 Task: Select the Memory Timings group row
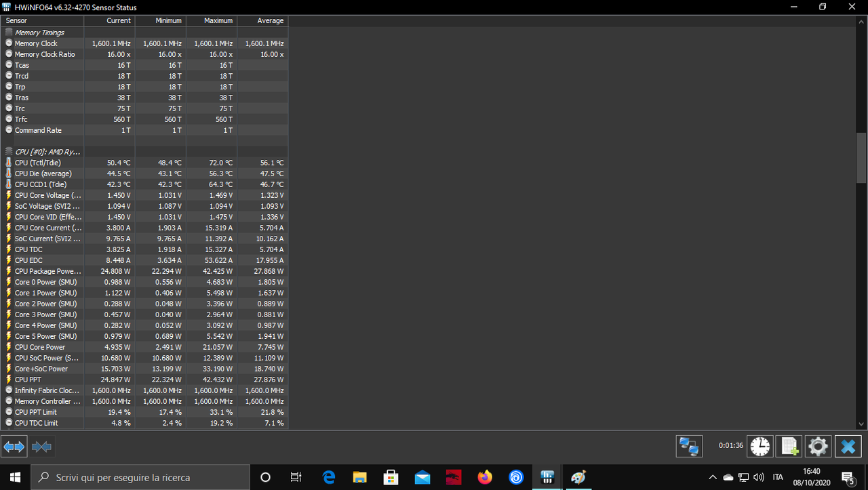click(144, 33)
